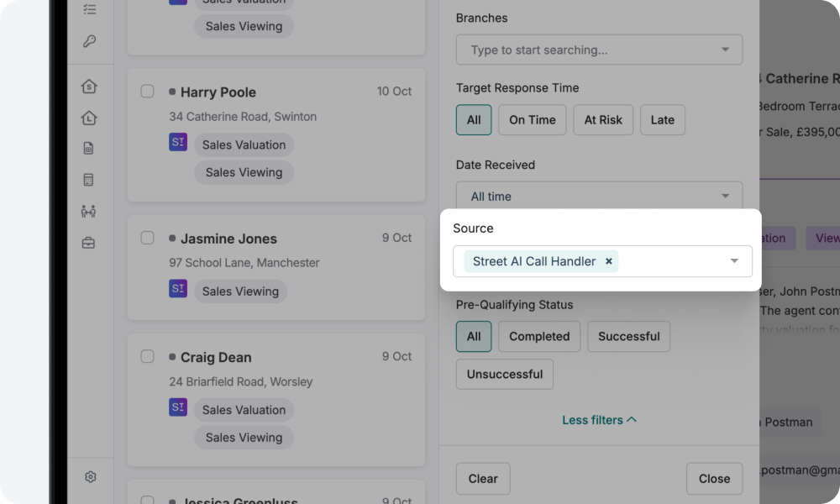Open the contacts people icon

tap(90, 211)
